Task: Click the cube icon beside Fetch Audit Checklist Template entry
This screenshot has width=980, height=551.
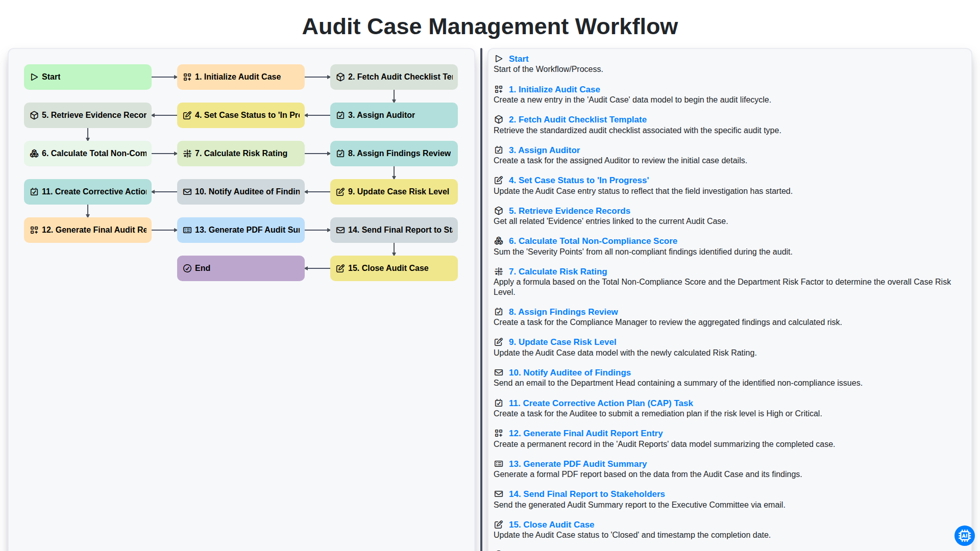Action: tap(499, 119)
